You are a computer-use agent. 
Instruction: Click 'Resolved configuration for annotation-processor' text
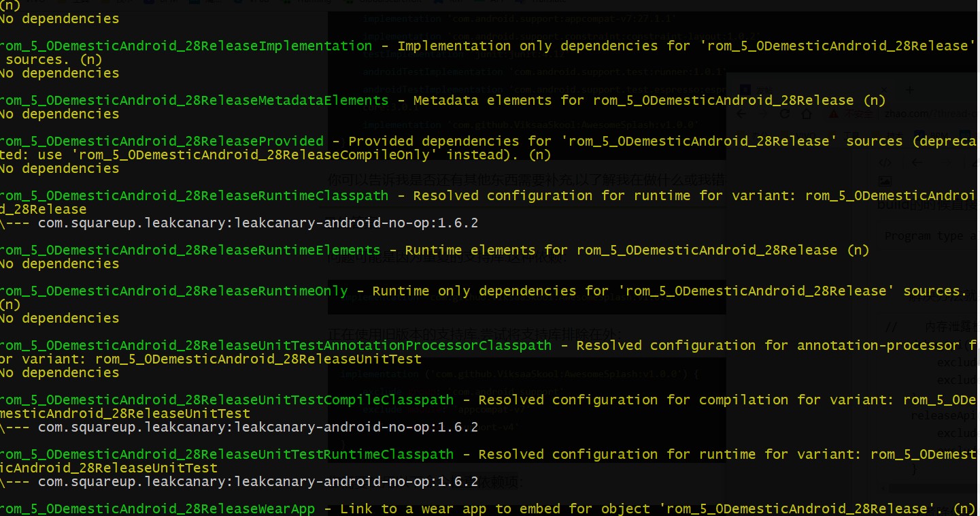[767, 346]
